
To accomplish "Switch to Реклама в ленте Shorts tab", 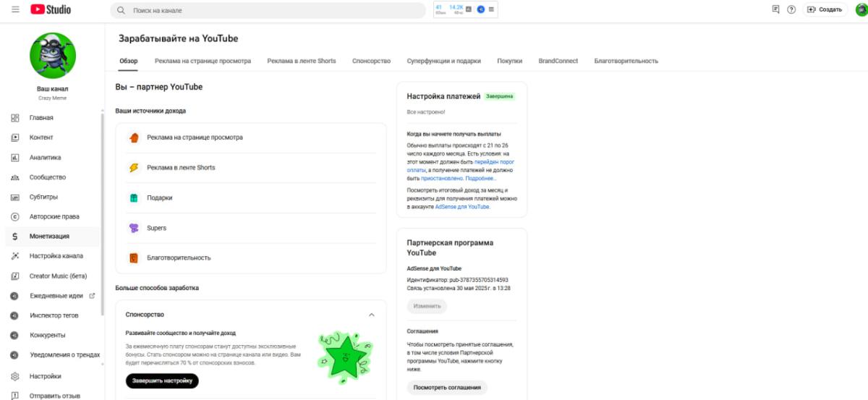I will [301, 61].
